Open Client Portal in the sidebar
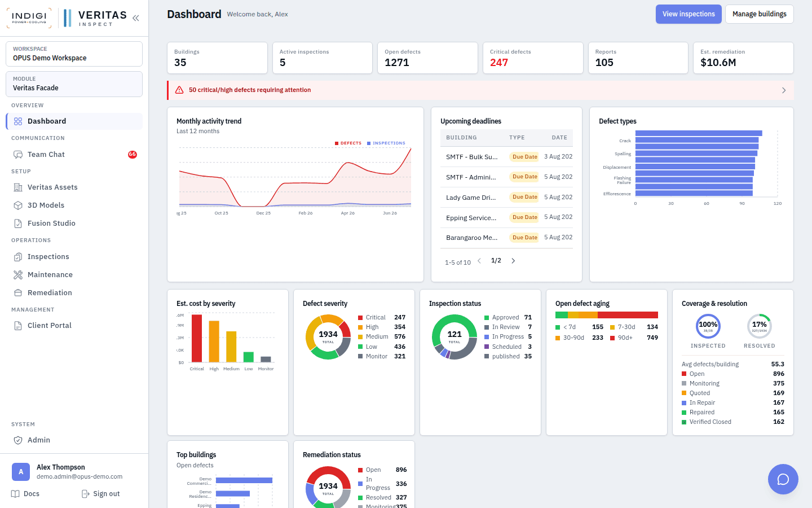The width and height of the screenshot is (812, 508). tap(74, 326)
